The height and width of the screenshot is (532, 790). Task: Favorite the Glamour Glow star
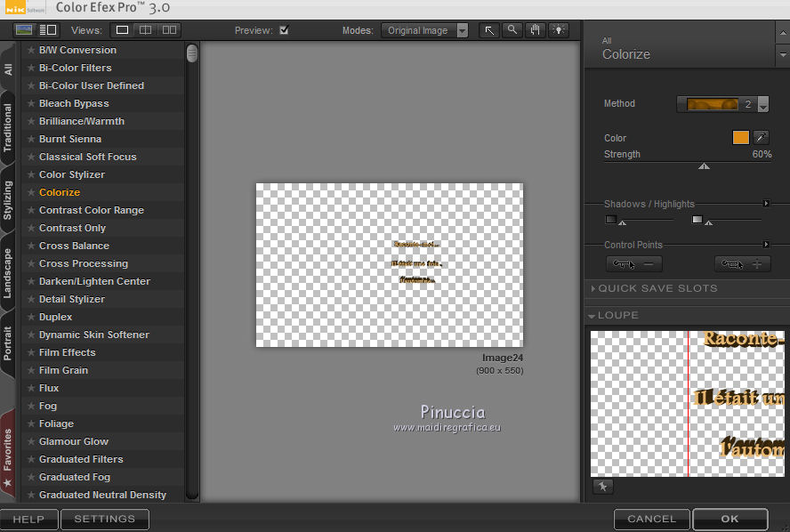(31, 441)
